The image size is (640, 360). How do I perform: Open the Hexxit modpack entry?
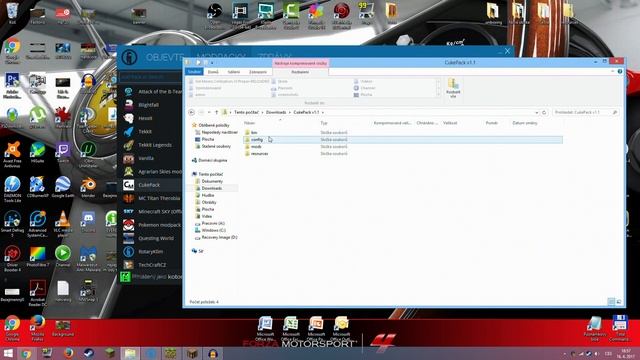pyautogui.click(x=150, y=118)
